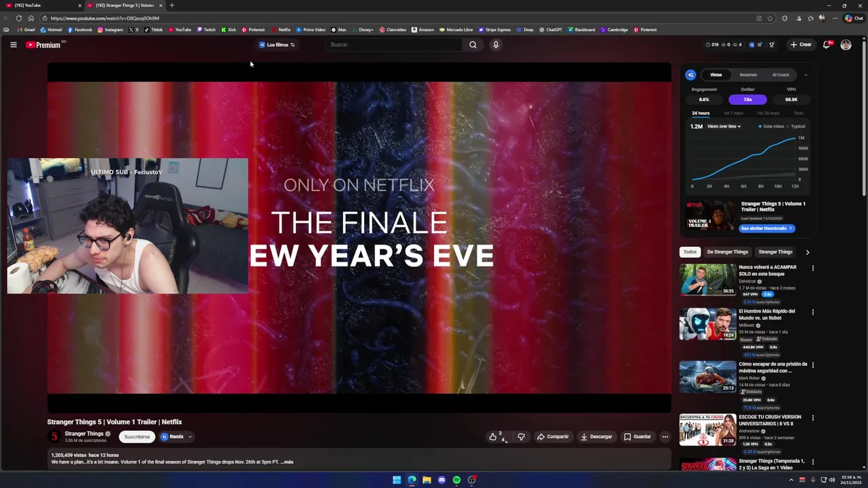The height and width of the screenshot is (488, 868).
Task: Open Twitch bookmark
Action: [205, 30]
